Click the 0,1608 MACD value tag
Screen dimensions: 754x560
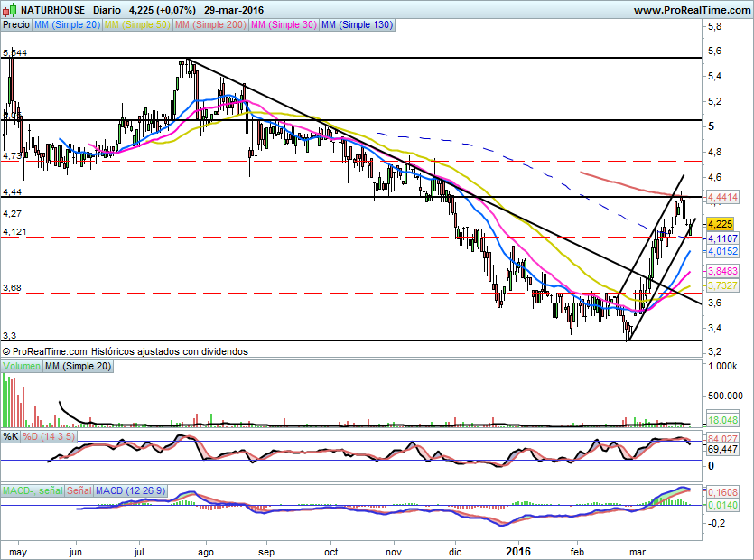coord(722,492)
